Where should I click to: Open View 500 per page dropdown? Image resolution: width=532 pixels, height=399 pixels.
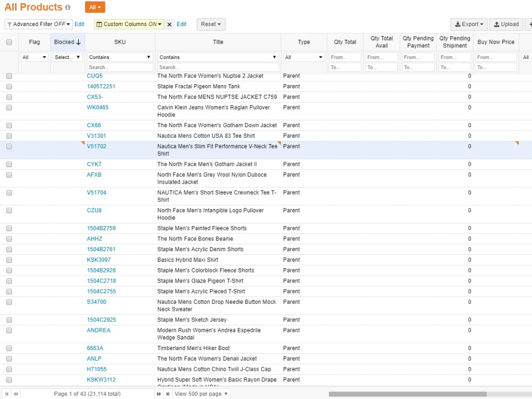tap(202, 394)
